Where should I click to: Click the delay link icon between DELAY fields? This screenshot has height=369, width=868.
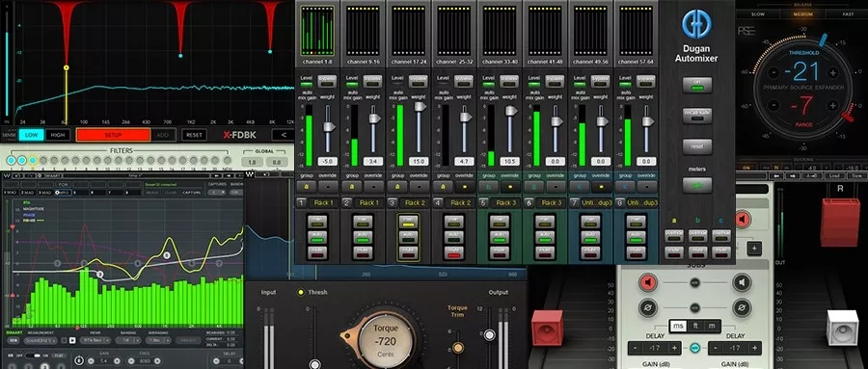(695, 348)
